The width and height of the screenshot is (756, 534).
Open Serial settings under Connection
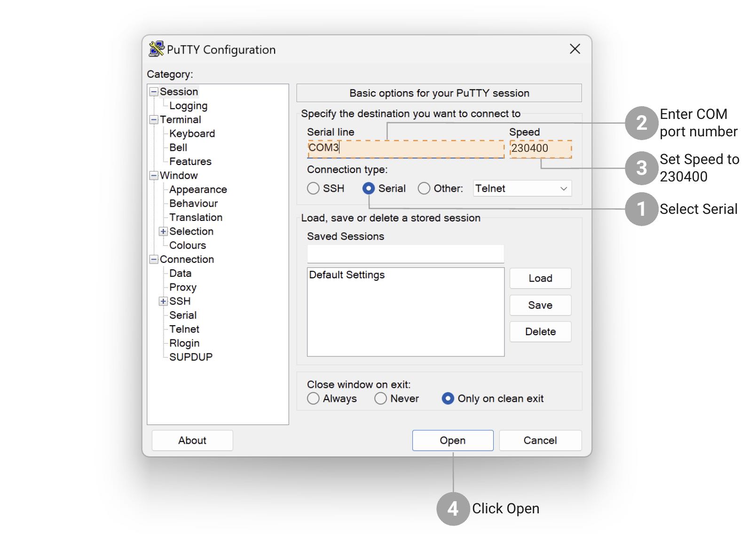pos(183,315)
